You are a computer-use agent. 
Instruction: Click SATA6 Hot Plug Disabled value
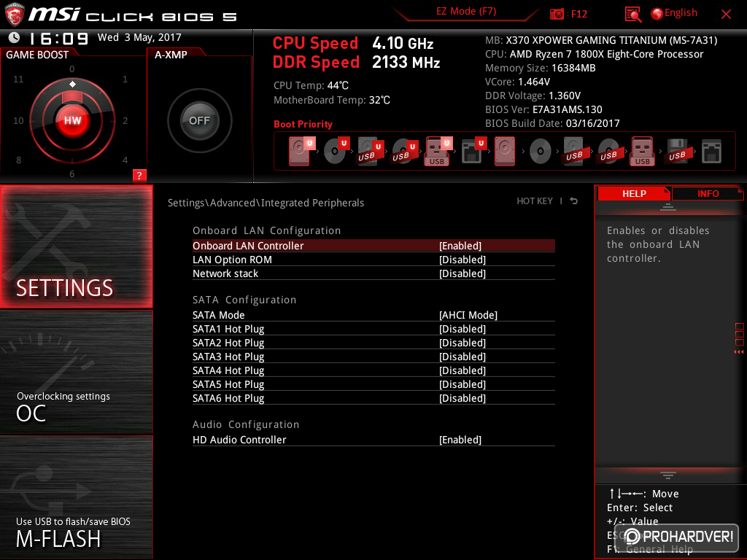tap(462, 397)
